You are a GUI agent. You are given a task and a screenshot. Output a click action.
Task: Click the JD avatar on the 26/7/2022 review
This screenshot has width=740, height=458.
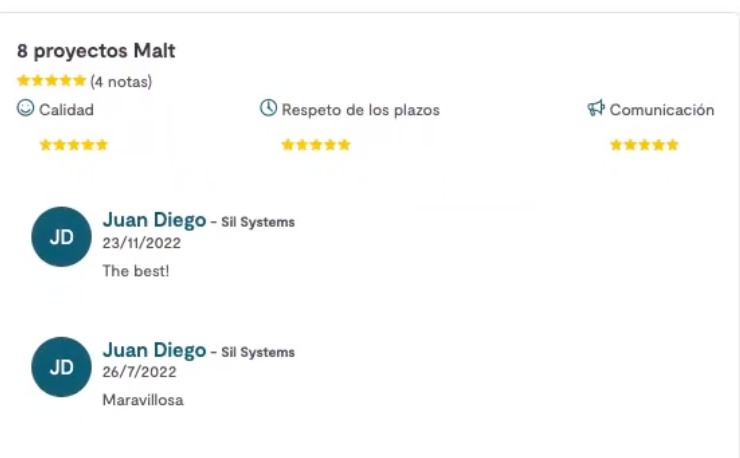(x=62, y=367)
